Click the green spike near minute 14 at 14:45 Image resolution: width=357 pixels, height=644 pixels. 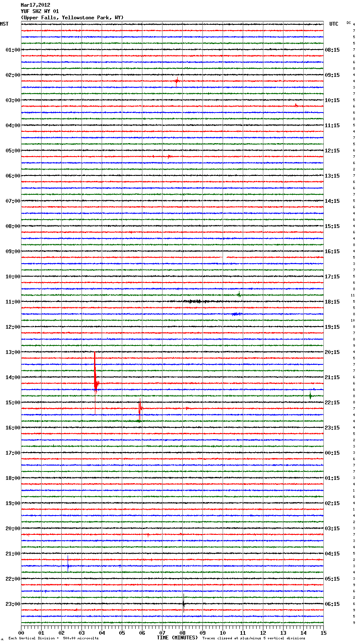click(310, 395)
